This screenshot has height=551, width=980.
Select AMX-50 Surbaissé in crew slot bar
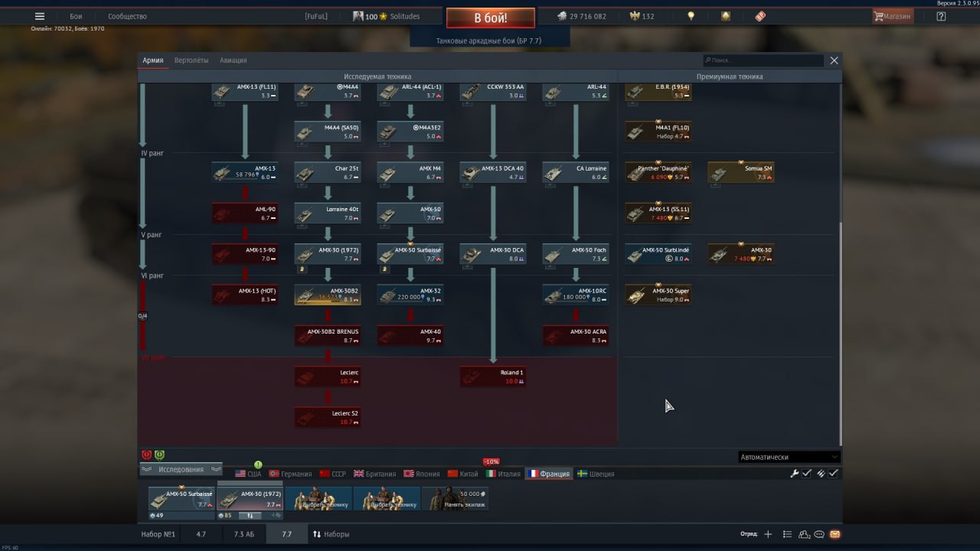click(181, 499)
